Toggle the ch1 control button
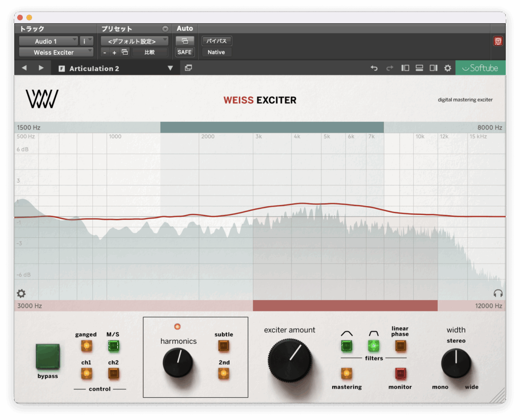This screenshot has height=420, width=520. pyautogui.click(x=86, y=374)
